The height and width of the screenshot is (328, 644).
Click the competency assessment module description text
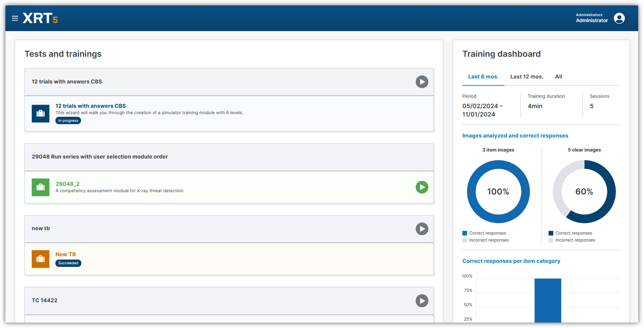click(120, 191)
